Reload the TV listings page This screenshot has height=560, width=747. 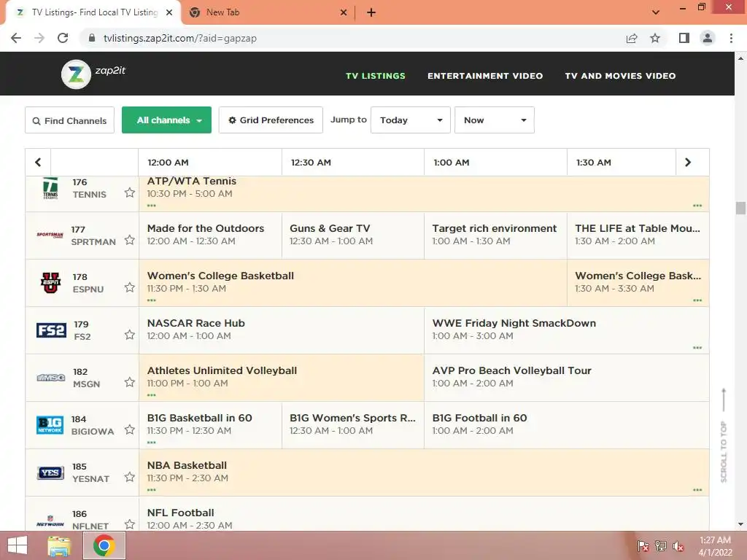(x=63, y=38)
